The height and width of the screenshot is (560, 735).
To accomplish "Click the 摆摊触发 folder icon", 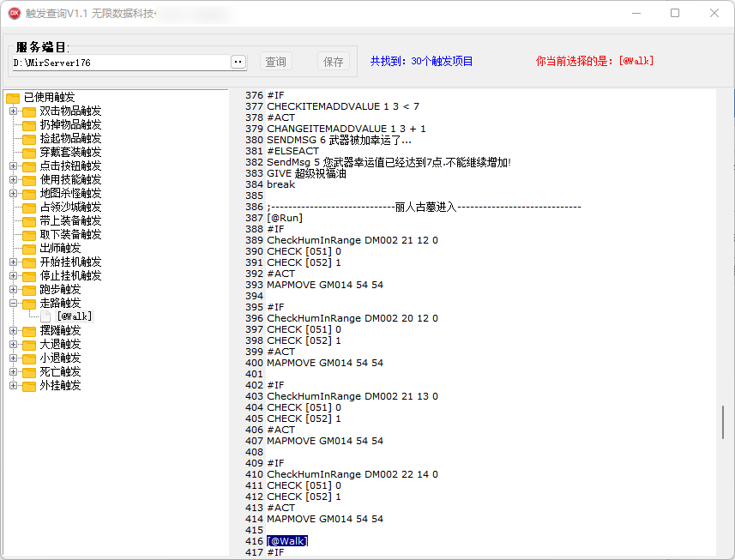I will pos(29,331).
